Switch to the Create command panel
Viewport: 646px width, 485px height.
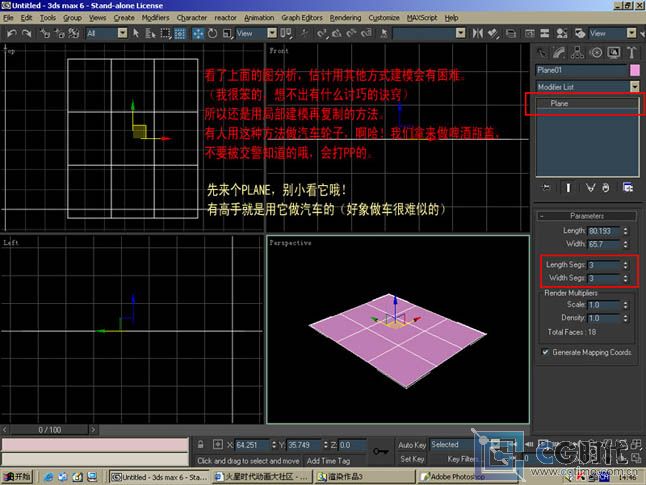pyautogui.click(x=542, y=52)
